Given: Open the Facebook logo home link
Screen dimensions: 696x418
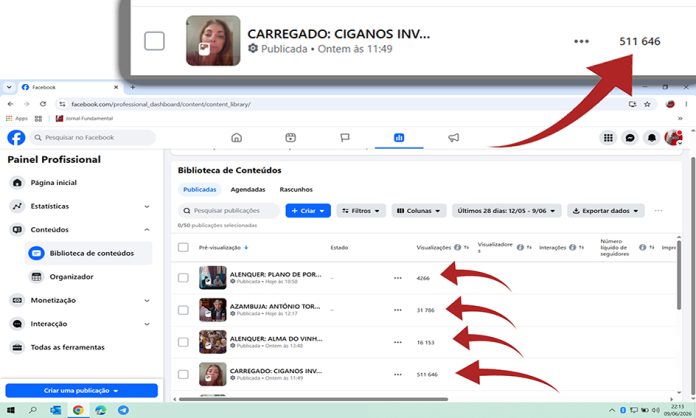Looking at the screenshot, I should [16, 138].
